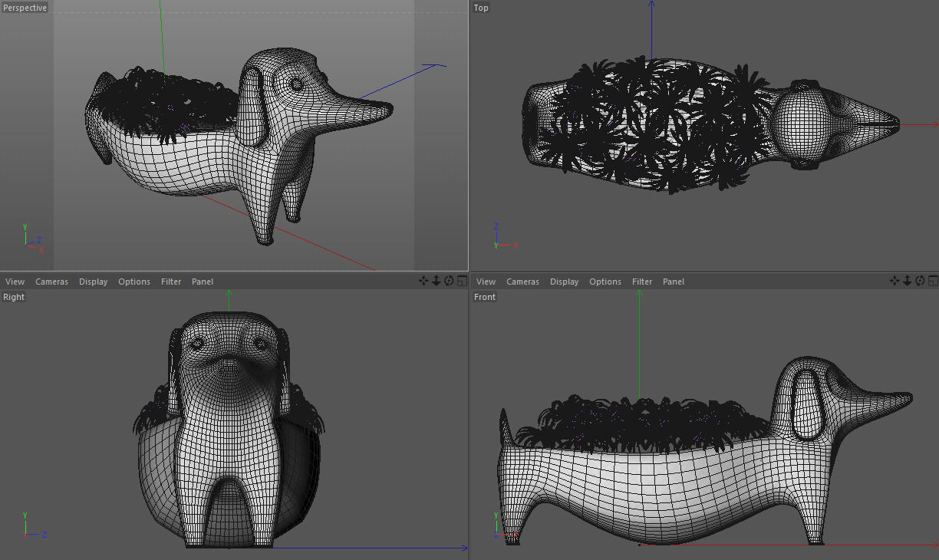Open the Cameras menu of Right viewport
The width and height of the screenshot is (939, 560).
point(51,282)
